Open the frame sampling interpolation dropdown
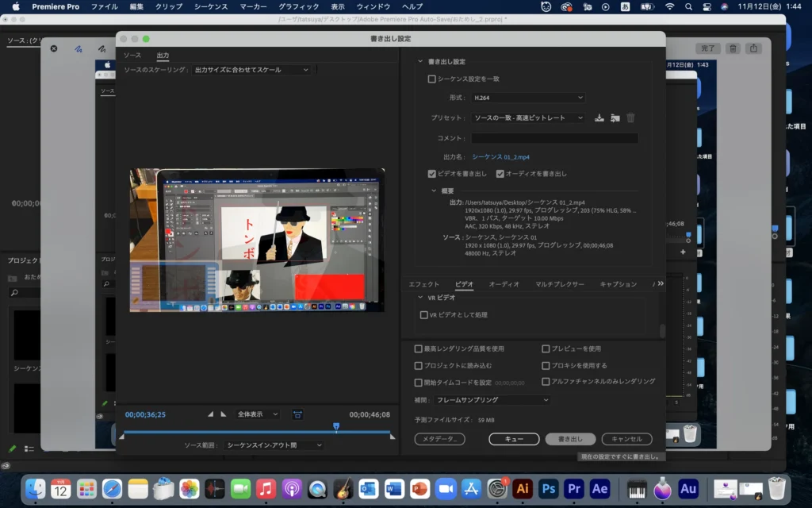The width and height of the screenshot is (812, 508). [492, 400]
